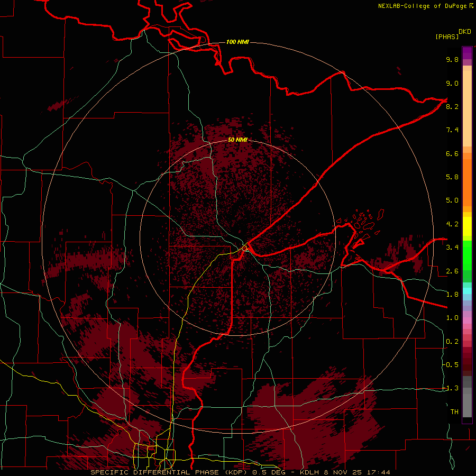The image size is (476, 476).
Task: Click the 6.6 legend value
Action: tap(452, 153)
